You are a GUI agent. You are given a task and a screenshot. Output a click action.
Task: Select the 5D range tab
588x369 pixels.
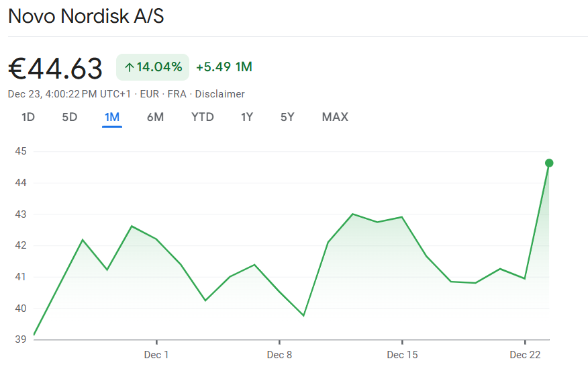[70, 117]
